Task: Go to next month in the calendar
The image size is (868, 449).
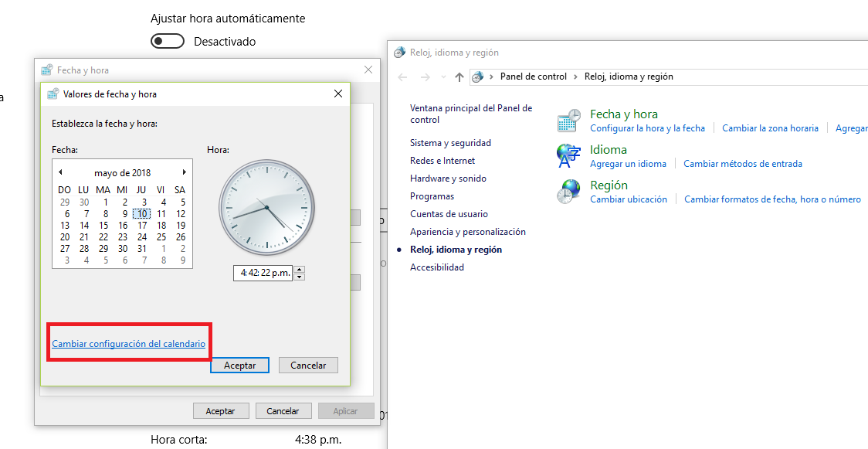Action: click(x=184, y=172)
